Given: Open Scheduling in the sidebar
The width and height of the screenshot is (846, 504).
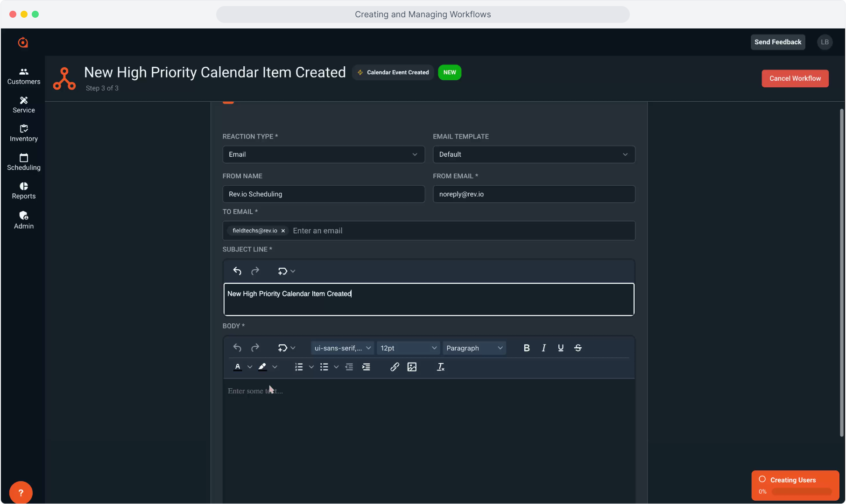Looking at the screenshot, I should pyautogui.click(x=24, y=162).
